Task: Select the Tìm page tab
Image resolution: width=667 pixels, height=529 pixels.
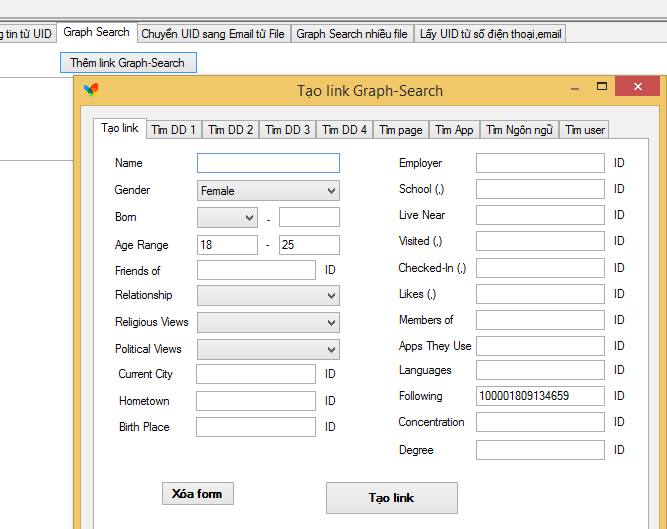Action: [401, 130]
